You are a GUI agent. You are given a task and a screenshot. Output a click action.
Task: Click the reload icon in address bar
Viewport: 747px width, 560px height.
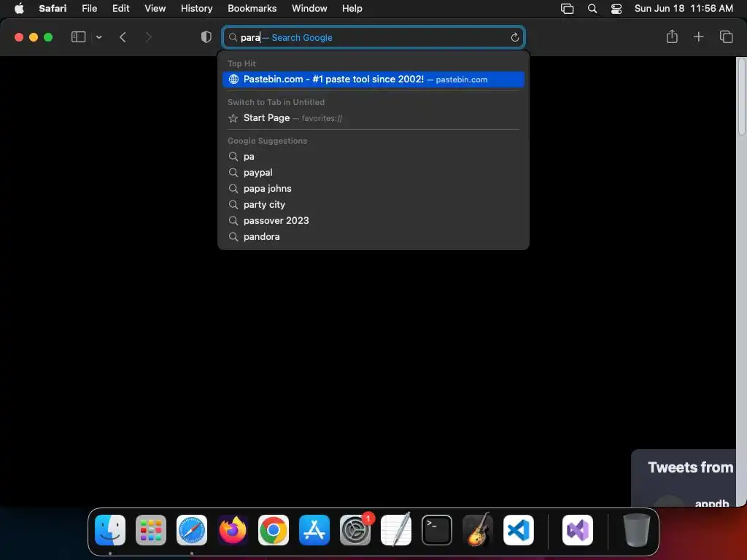click(x=514, y=38)
